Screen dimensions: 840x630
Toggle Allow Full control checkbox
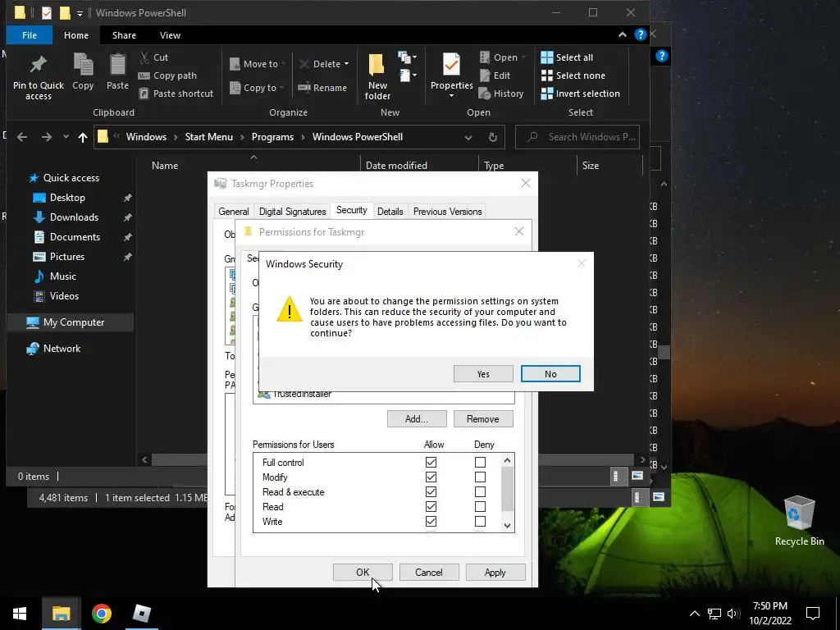[431, 462]
